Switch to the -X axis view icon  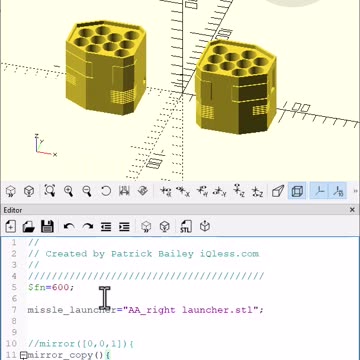pyautogui.click(x=183, y=191)
